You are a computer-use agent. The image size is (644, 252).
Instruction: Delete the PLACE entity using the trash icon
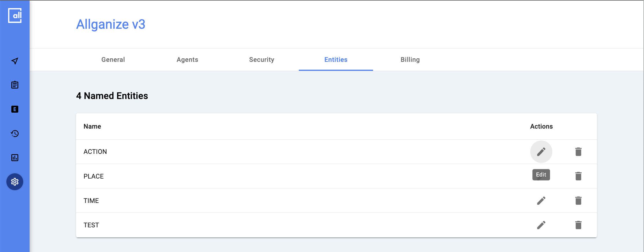coord(578,176)
